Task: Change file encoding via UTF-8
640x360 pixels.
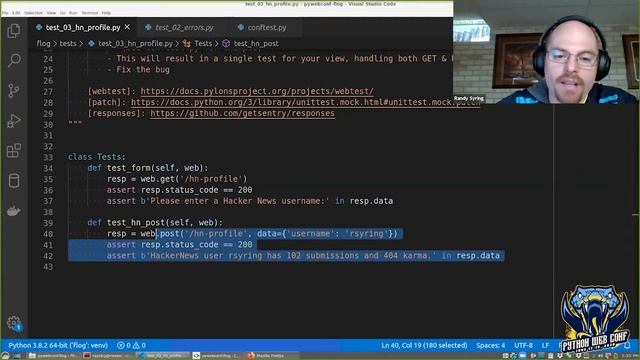Action: click(523, 345)
